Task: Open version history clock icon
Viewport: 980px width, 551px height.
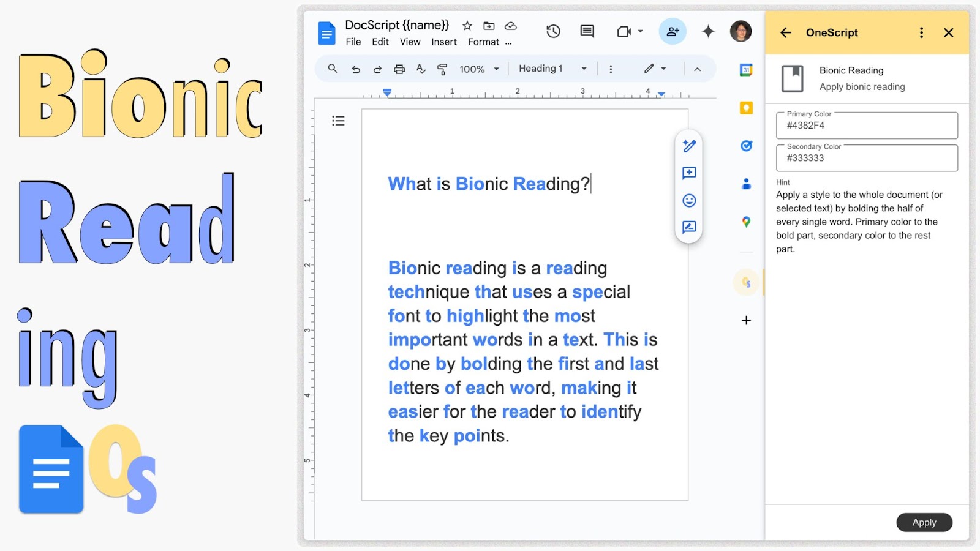Action: tap(553, 31)
